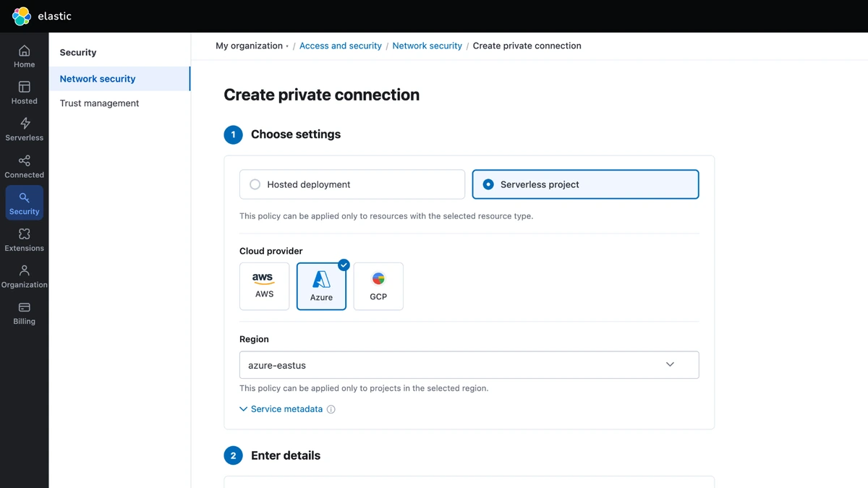Click the Network security breadcrumb link
868x488 pixels.
(427, 46)
